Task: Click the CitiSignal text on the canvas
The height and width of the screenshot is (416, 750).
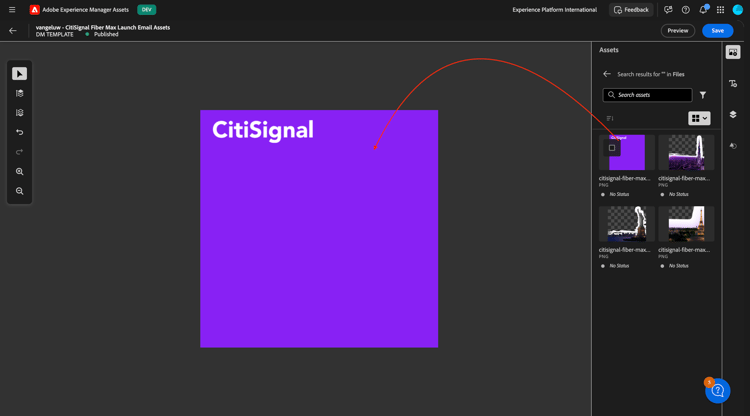Action: (263, 130)
